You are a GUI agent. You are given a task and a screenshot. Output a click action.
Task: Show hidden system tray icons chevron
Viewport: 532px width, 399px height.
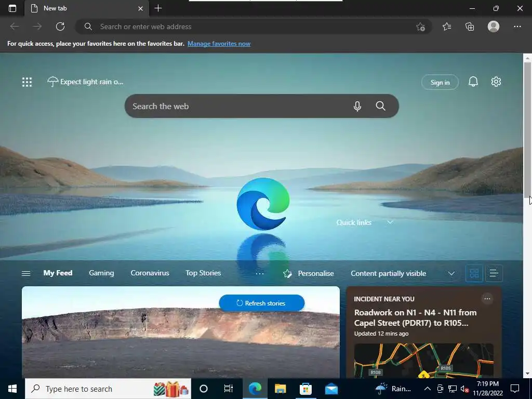click(428, 389)
